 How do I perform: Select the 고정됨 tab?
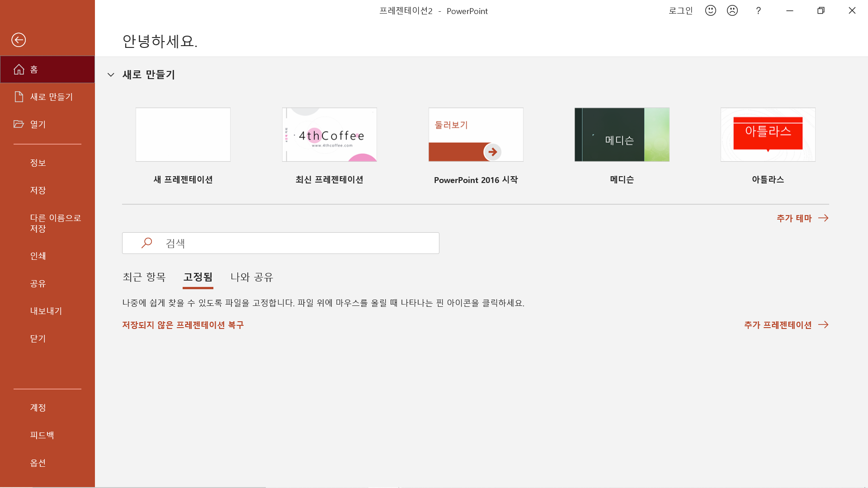(198, 277)
